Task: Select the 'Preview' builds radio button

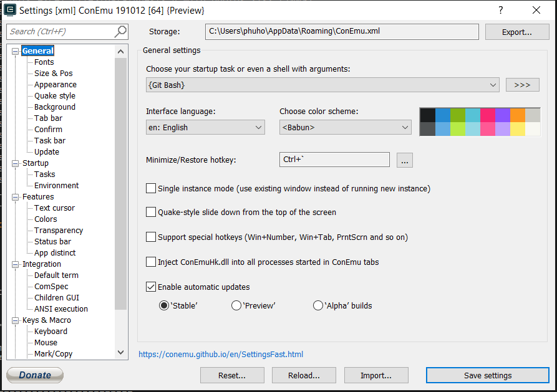Action: click(236, 305)
